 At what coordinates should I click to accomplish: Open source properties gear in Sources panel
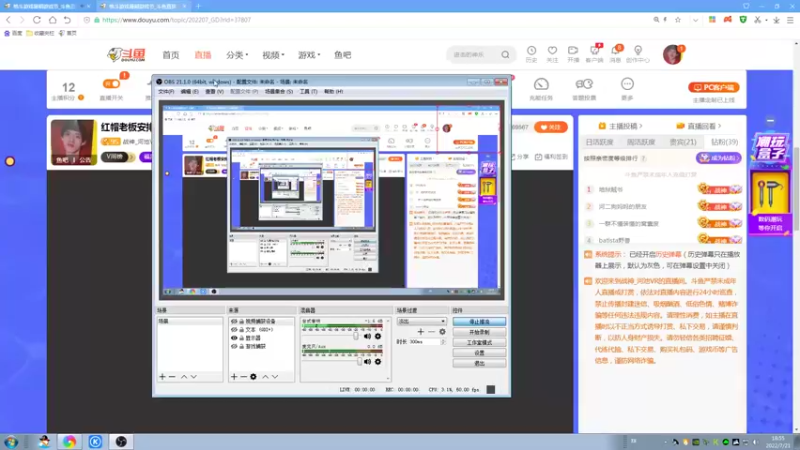tap(253, 377)
